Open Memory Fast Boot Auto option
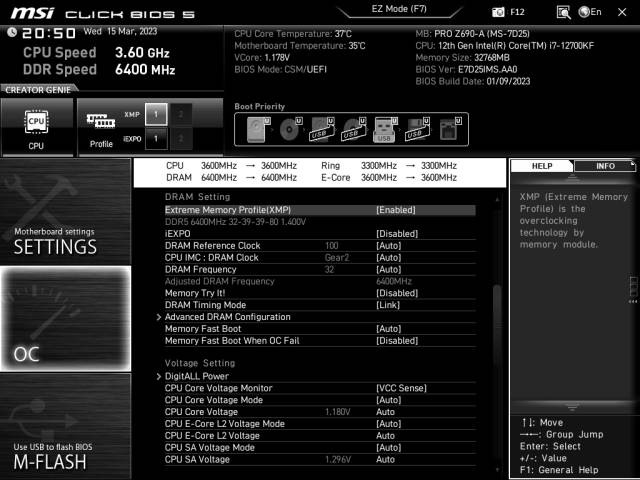 click(x=389, y=329)
